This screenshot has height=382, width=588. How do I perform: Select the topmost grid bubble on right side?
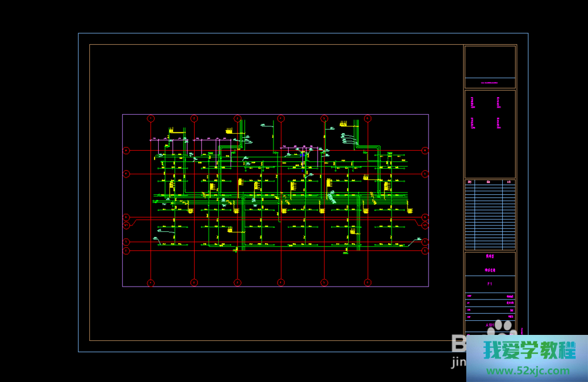coord(425,151)
